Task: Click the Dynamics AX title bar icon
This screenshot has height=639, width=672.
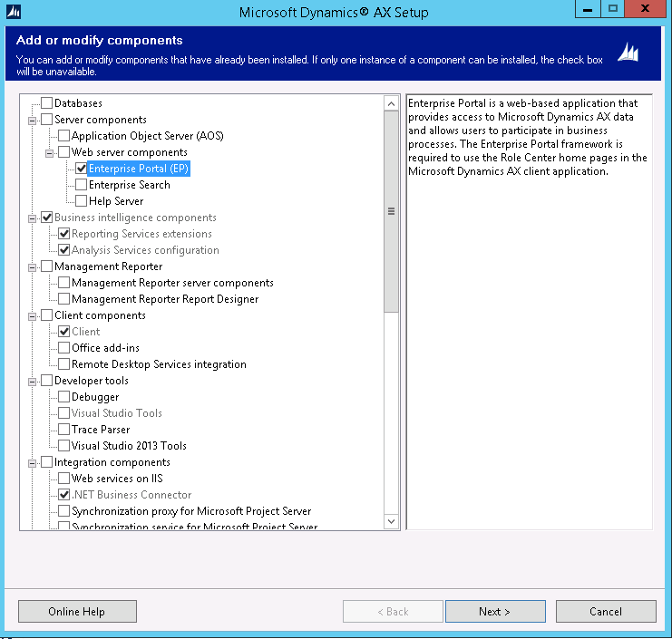Action: point(14,12)
